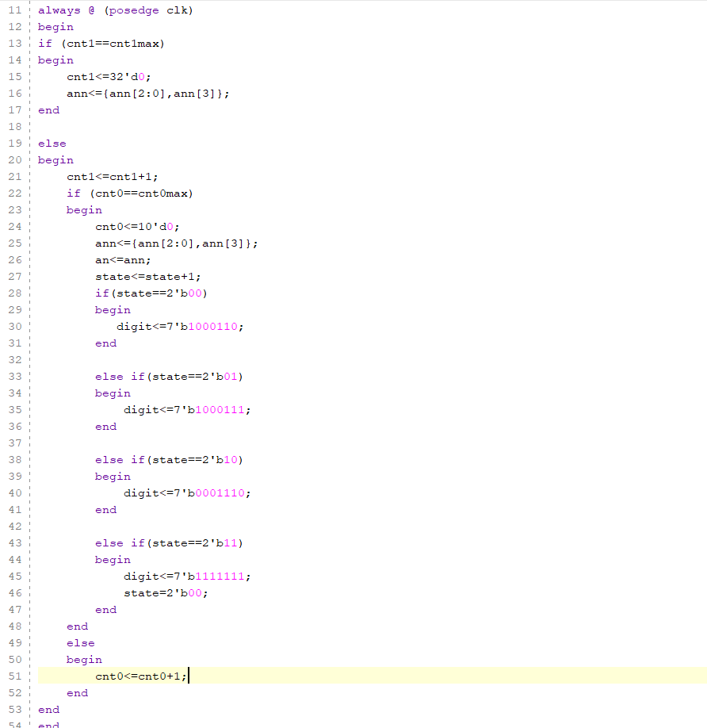Click the "cnt1<=32'd0;" statement

click(x=109, y=77)
